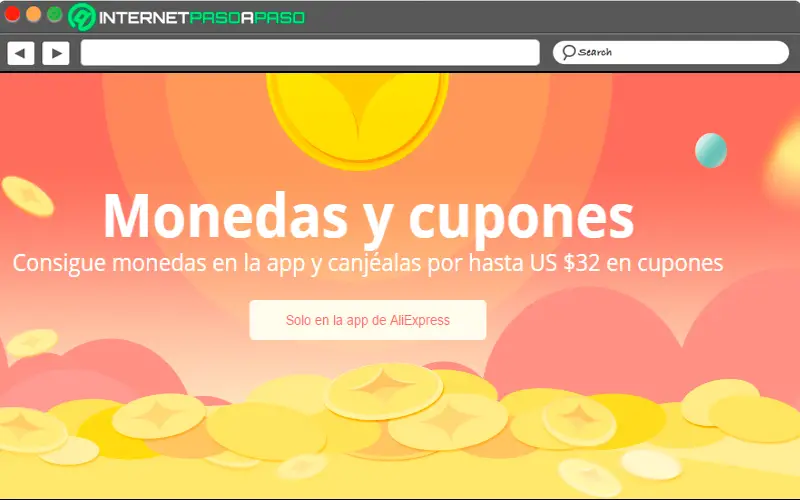The image size is (800, 500).
Task: Click the floating gold coin beside the title
Action: (x=28, y=196)
